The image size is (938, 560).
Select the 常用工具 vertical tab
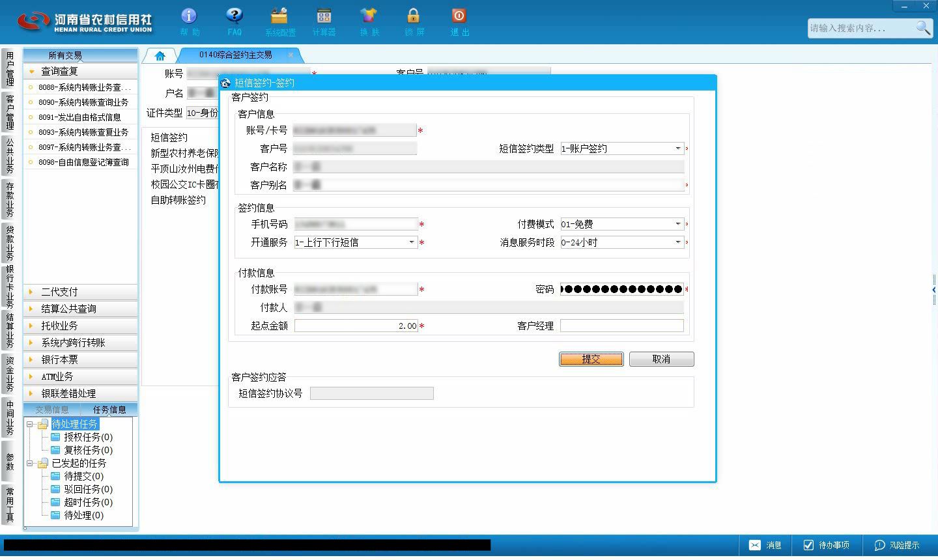click(10, 505)
